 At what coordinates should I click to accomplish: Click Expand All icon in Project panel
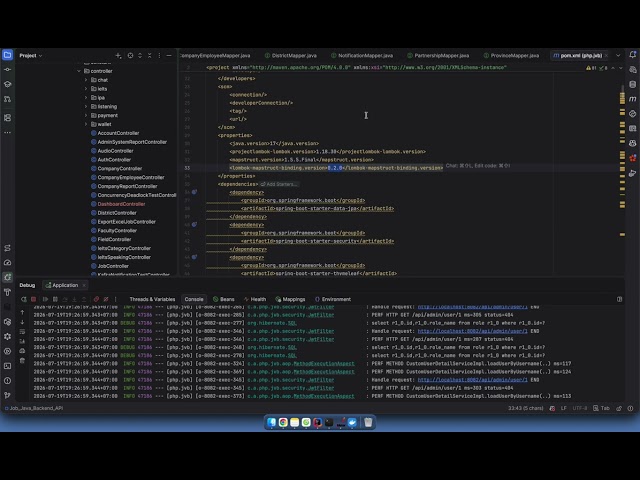click(x=140, y=56)
